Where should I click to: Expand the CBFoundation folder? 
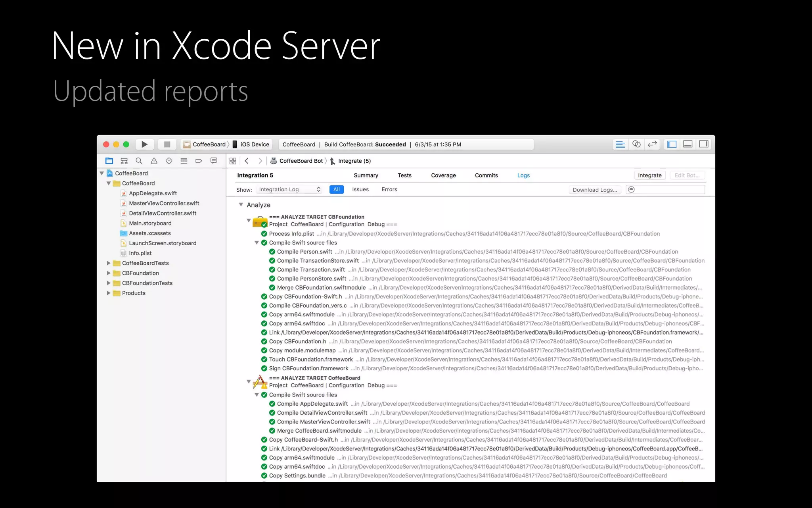(x=109, y=273)
